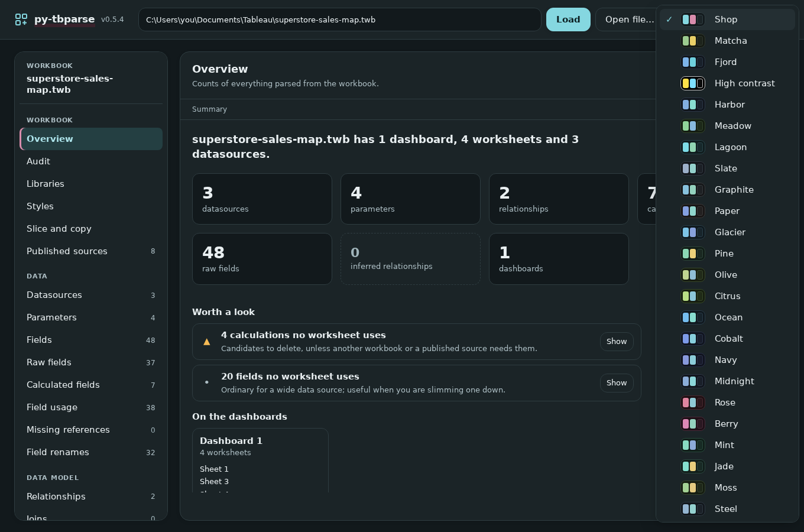This screenshot has height=532, width=804.
Task: Pick the Rose theme
Action: pos(727,403)
